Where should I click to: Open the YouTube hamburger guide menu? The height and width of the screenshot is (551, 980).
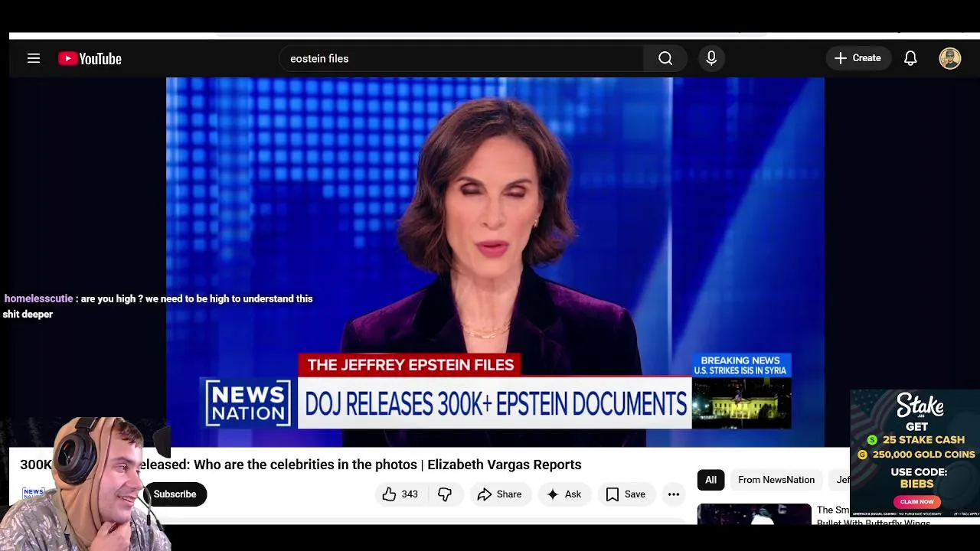pyautogui.click(x=34, y=58)
